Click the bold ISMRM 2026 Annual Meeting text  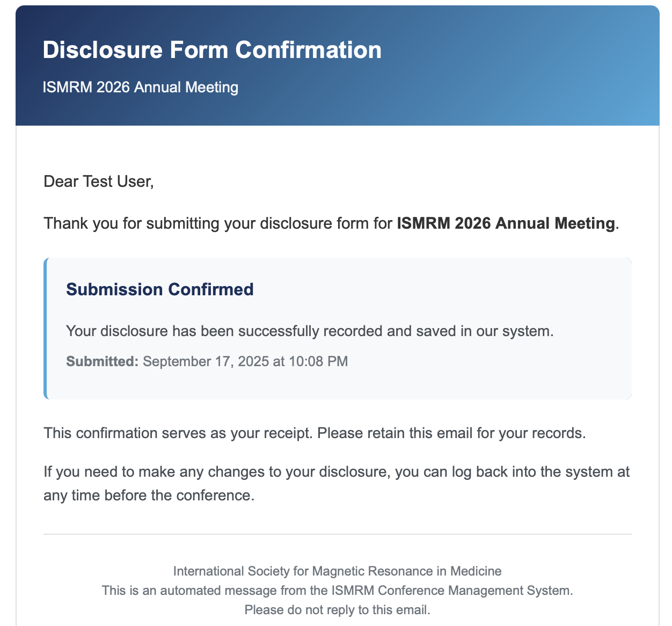pyautogui.click(x=506, y=223)
